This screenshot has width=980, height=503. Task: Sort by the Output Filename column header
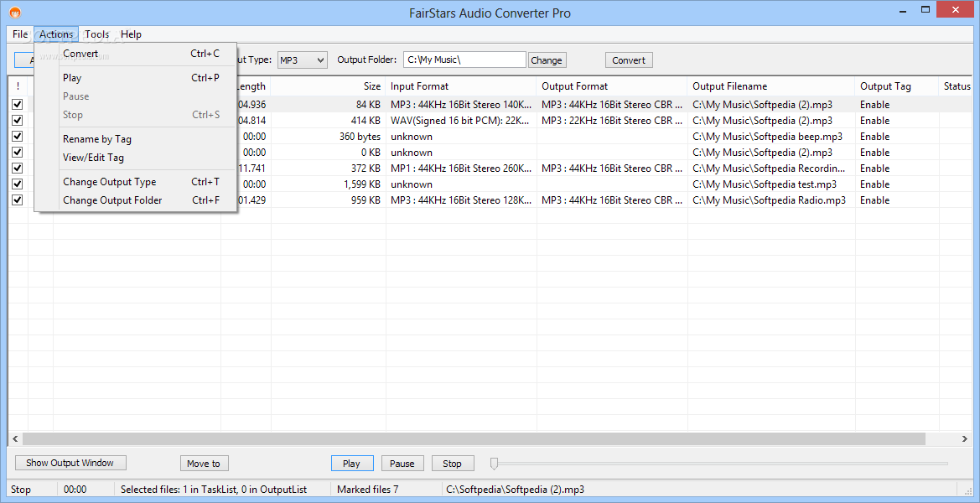[x=771, y=86]
